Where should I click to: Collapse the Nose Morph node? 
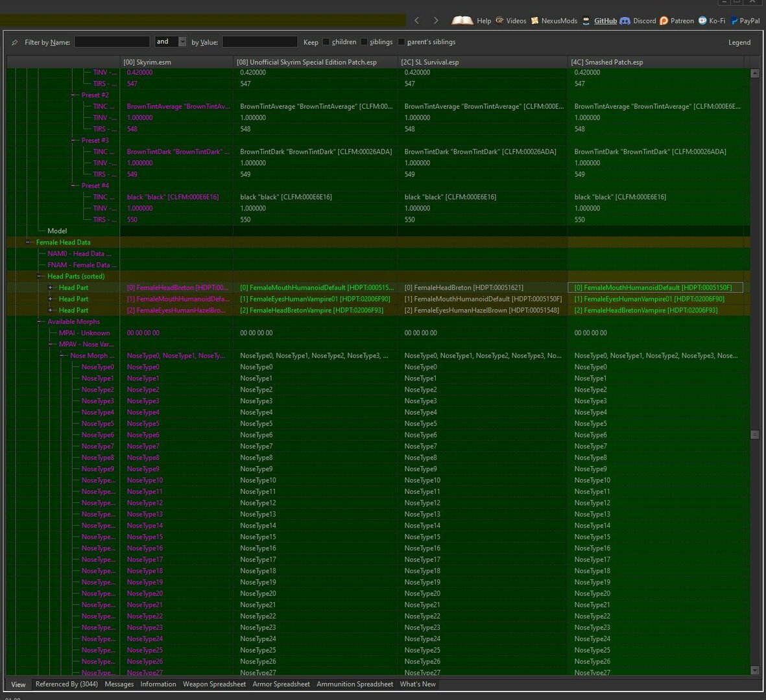(x=62, y=356)
